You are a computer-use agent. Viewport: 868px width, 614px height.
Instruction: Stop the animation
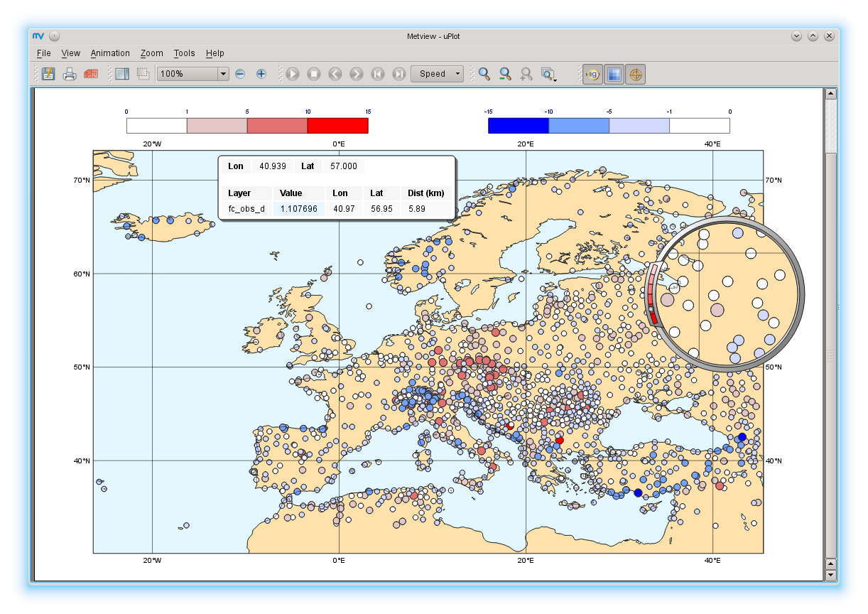[314, 73]
